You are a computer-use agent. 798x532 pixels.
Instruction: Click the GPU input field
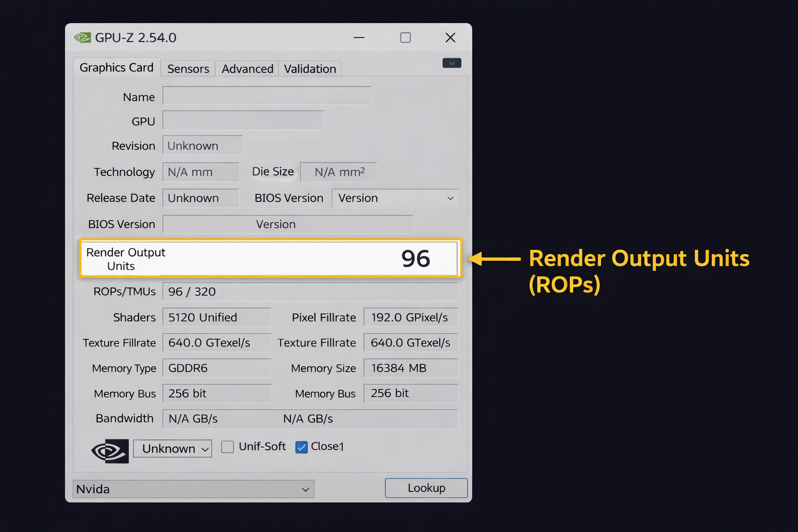click(243, 120)
